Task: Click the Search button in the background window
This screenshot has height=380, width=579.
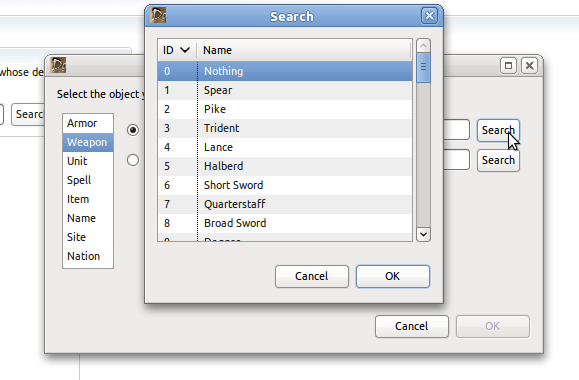Action: point(28,114)
